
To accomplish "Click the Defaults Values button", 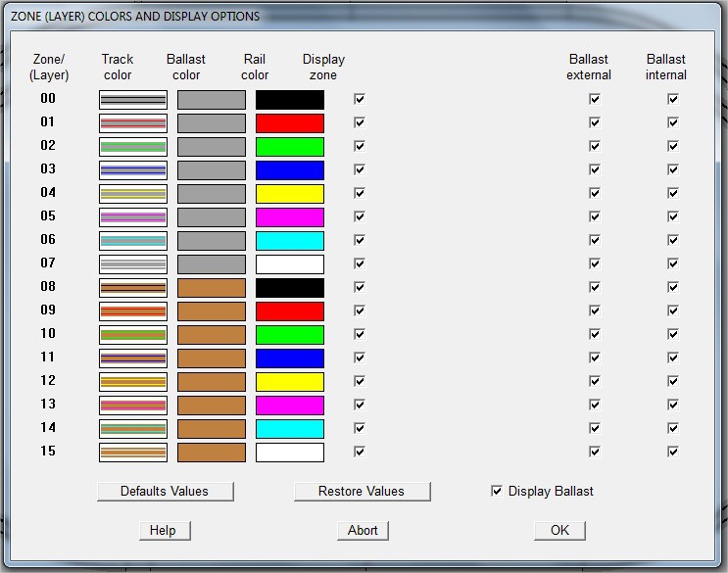I will pyautogui.click(x=166, y=492).
